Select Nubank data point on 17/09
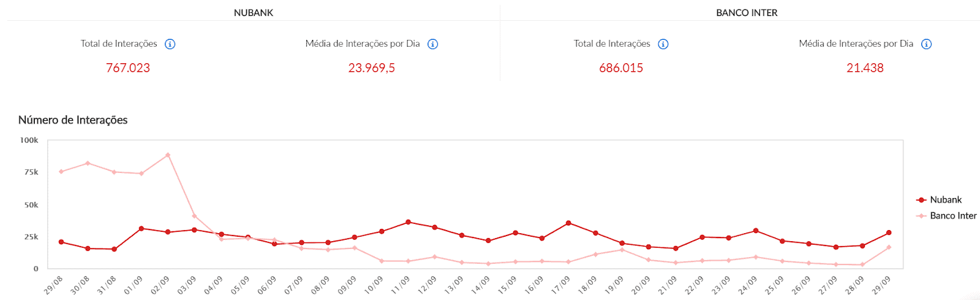This screenshot has width=980, height=300. [568, 223]
